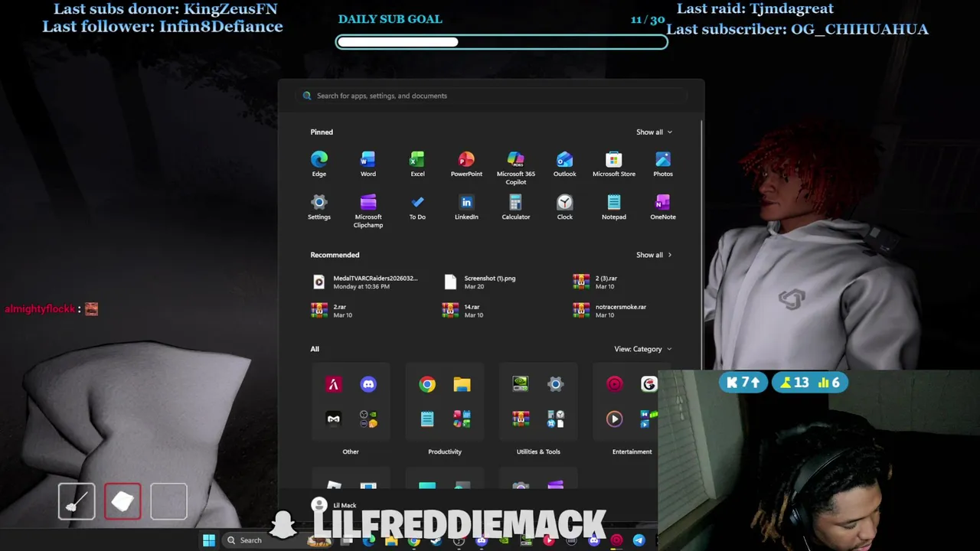Click the Start menu search field
The height and width of the screenshot is (551, 980).
(x=491, y=96)
